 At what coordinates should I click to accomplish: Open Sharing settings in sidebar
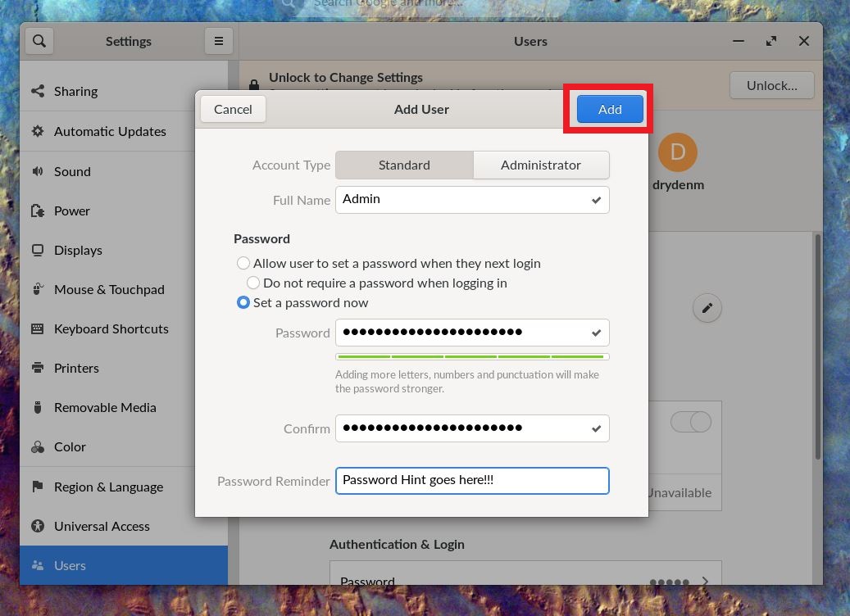click(124, 91)
